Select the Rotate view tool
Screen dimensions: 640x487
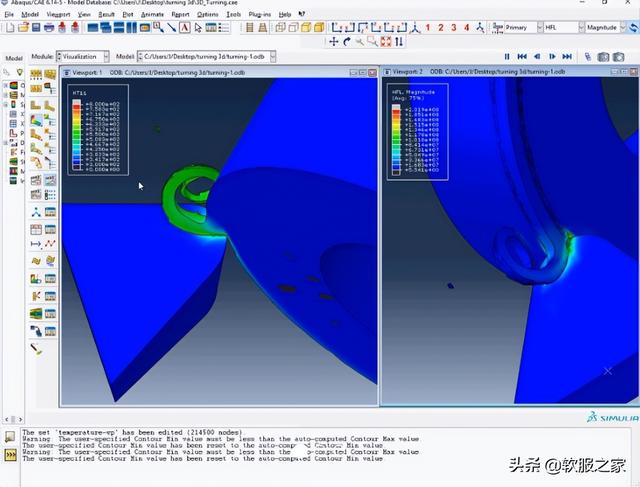pos(347,42)
